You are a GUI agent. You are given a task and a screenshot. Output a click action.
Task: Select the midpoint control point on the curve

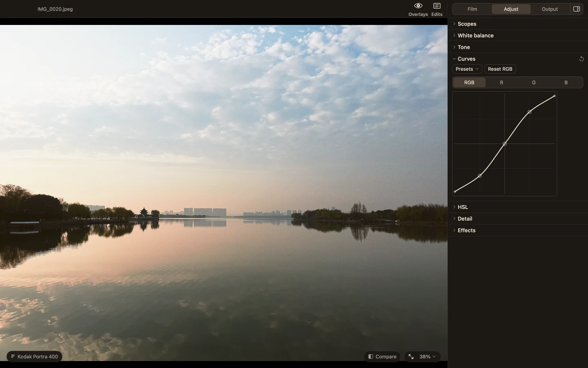[x=505, y=144]
